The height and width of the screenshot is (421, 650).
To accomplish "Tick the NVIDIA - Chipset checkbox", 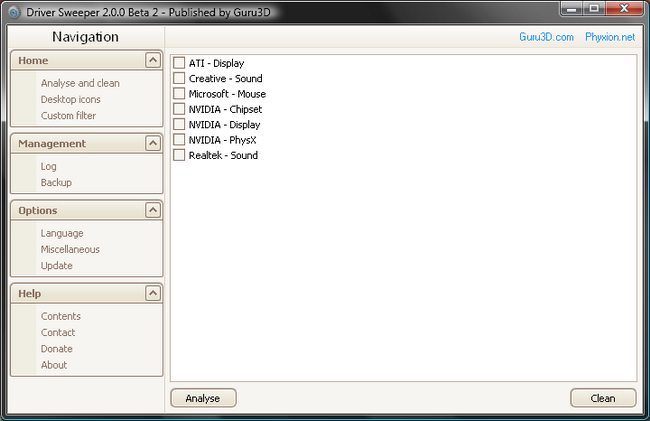I will point(179,109).
